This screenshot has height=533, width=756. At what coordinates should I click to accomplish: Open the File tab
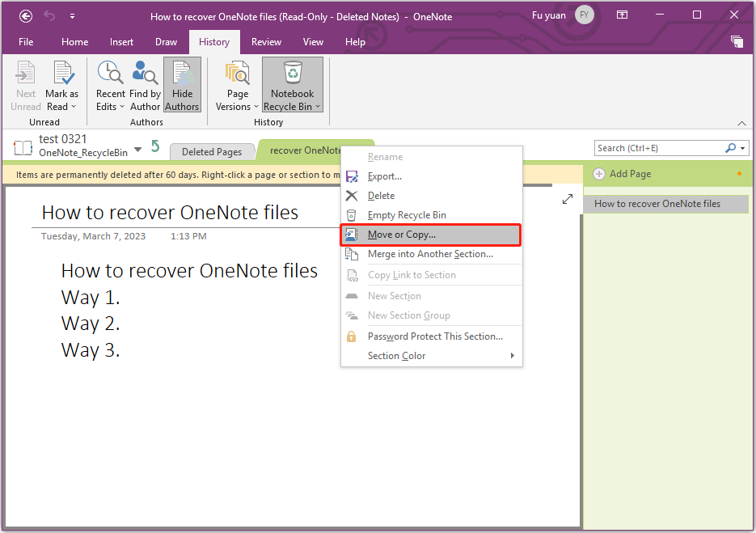[26, 42]
